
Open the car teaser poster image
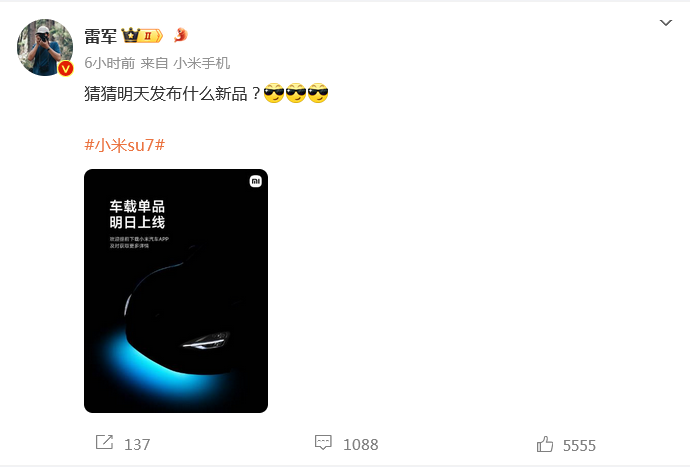coord(176,291)
